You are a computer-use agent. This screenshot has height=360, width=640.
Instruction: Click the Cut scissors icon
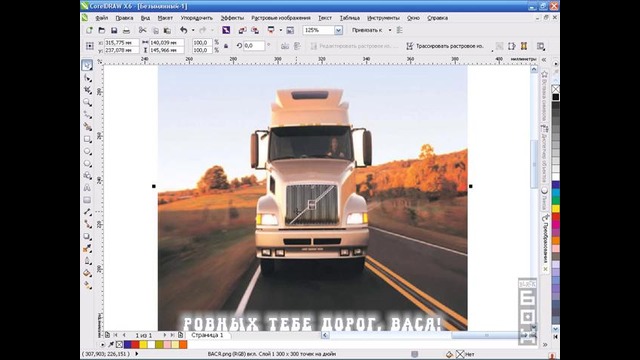(x=142, y=30)
